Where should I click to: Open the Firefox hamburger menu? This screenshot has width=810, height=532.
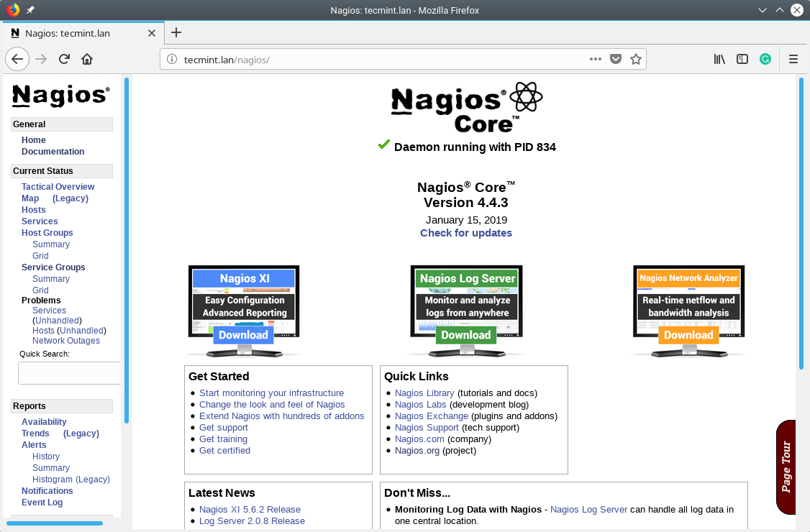click(x=793, y=59)
